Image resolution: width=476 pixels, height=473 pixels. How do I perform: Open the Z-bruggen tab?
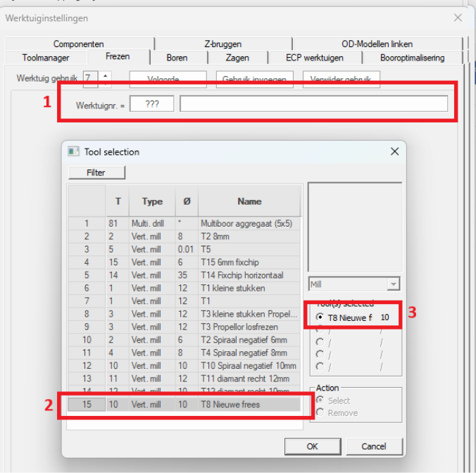coord(223,44)
